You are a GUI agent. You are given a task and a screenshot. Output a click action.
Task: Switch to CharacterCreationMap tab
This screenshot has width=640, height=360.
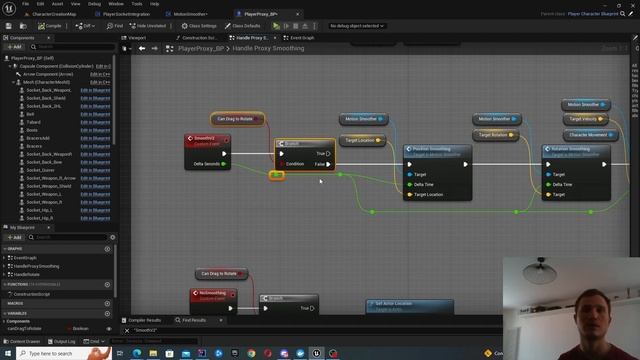click(x=54, y=14)
